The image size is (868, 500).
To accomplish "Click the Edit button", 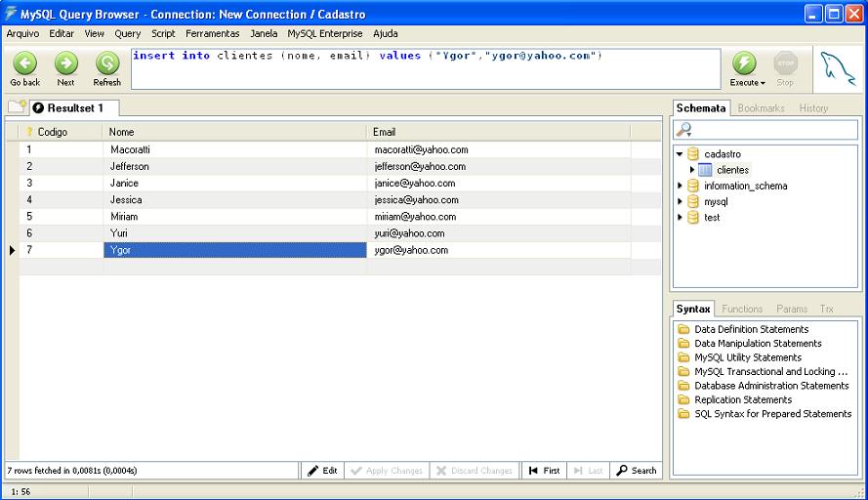I will [322, 471].
